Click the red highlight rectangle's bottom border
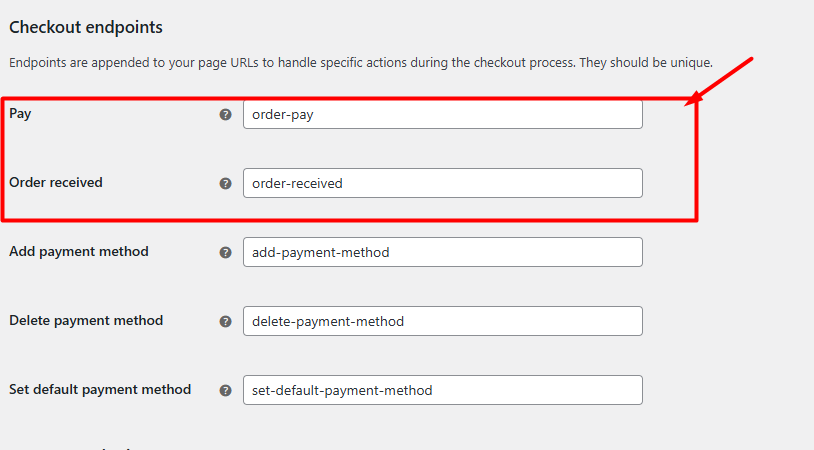 coord(350,218)
